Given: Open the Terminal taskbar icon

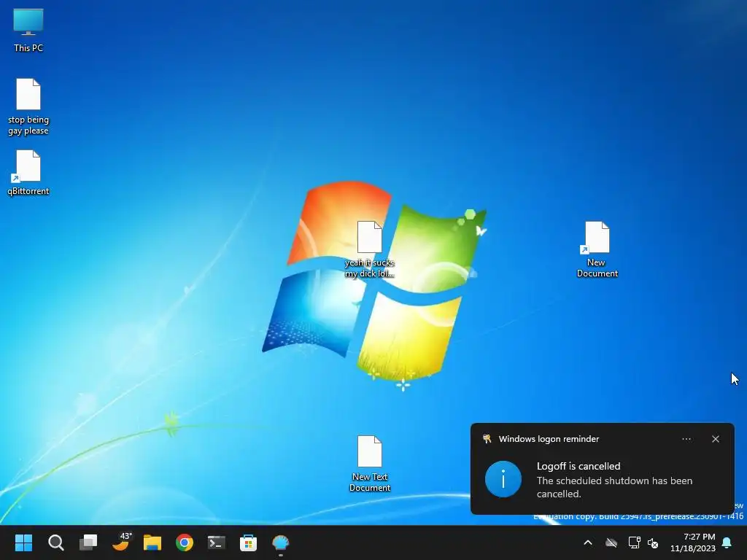Looking at the screenshot, I should 216,542.
